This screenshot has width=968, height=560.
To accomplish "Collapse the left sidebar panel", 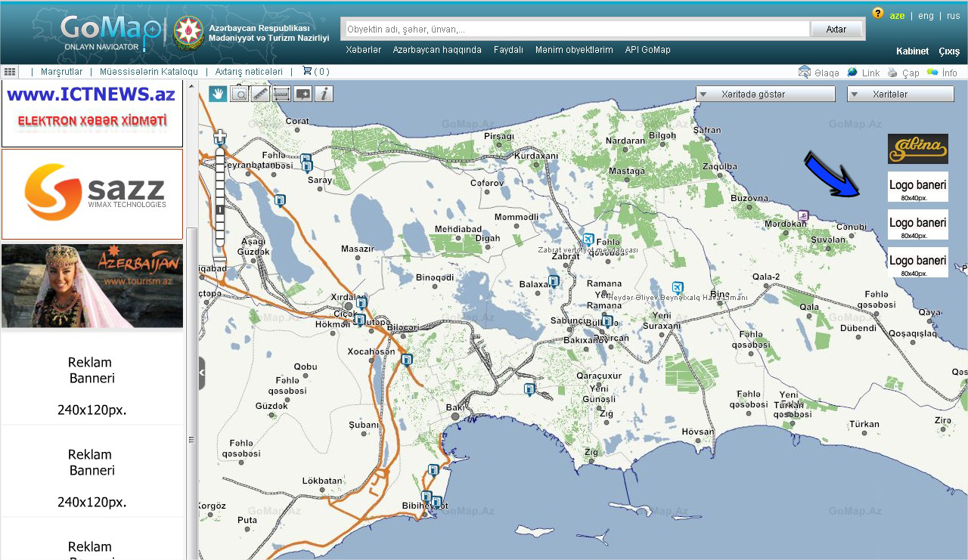I will [201, 373].
